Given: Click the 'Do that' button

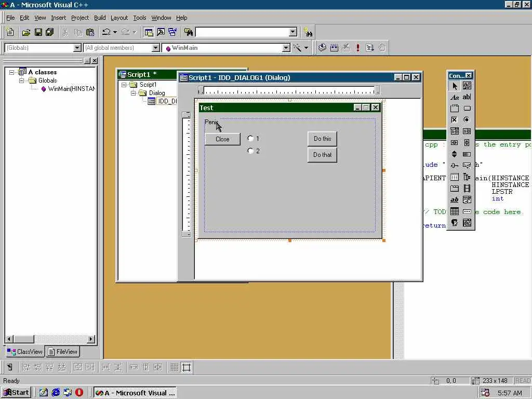Looking at the screenshot, I should 322,155.
